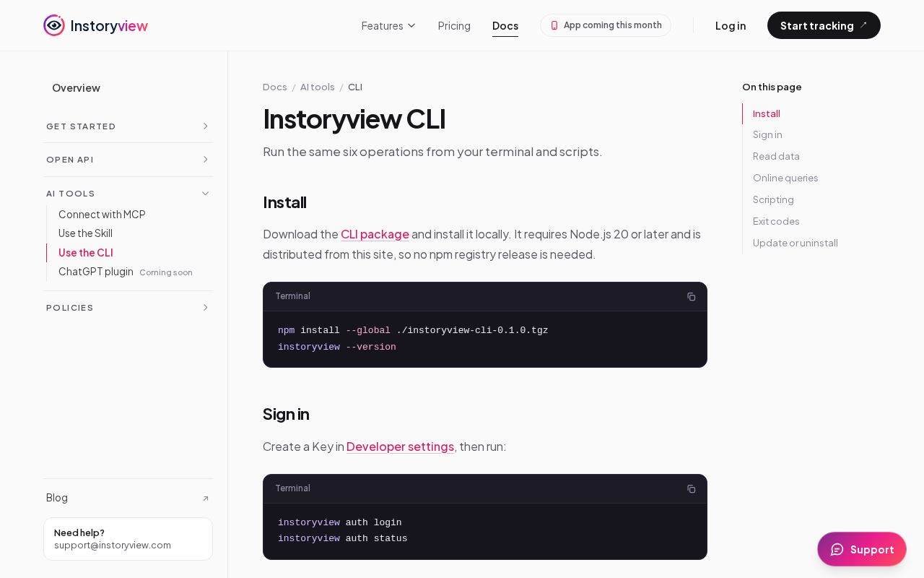Screen dimensions: 924x578
Task: Open the Docs nav item
Action: tap(505, 25)
